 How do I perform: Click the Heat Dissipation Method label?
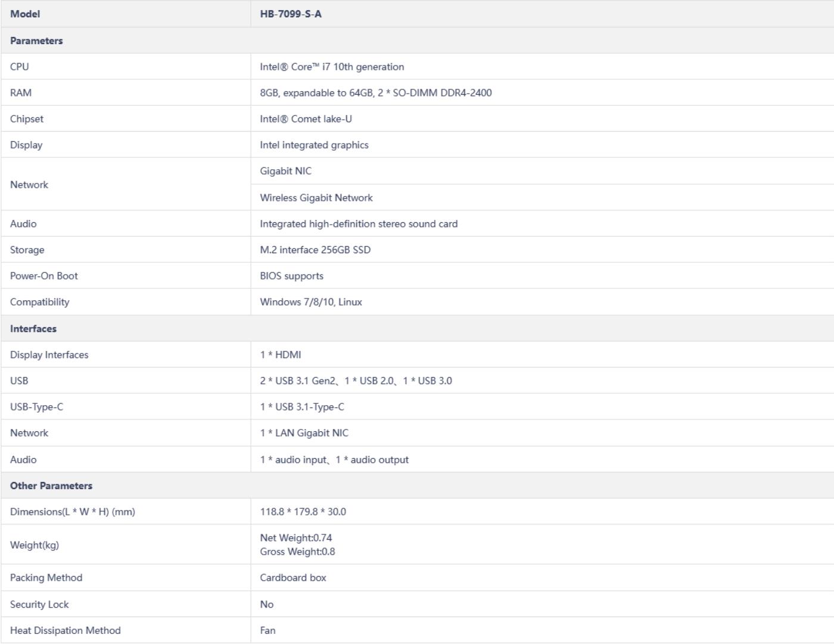(x=66, y=631)
